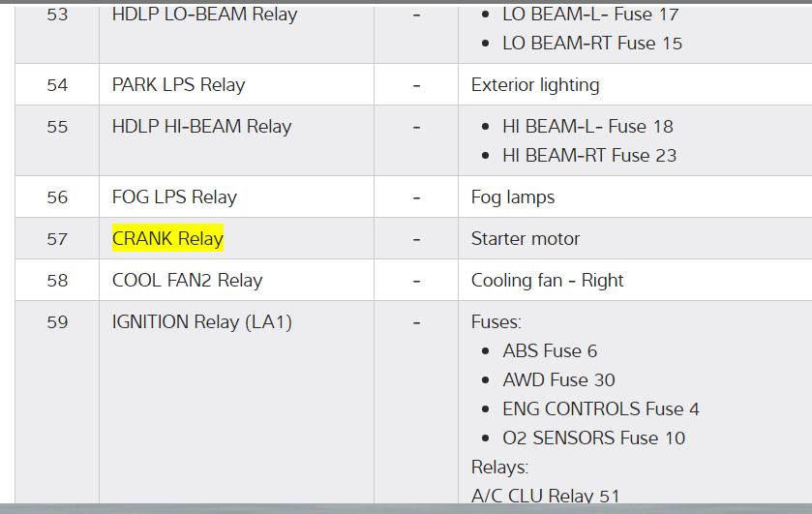This screenshot has width=812, height=514.
Task: Click the LO BEAM-L- Fuse 17 entry
Action: 590,15
